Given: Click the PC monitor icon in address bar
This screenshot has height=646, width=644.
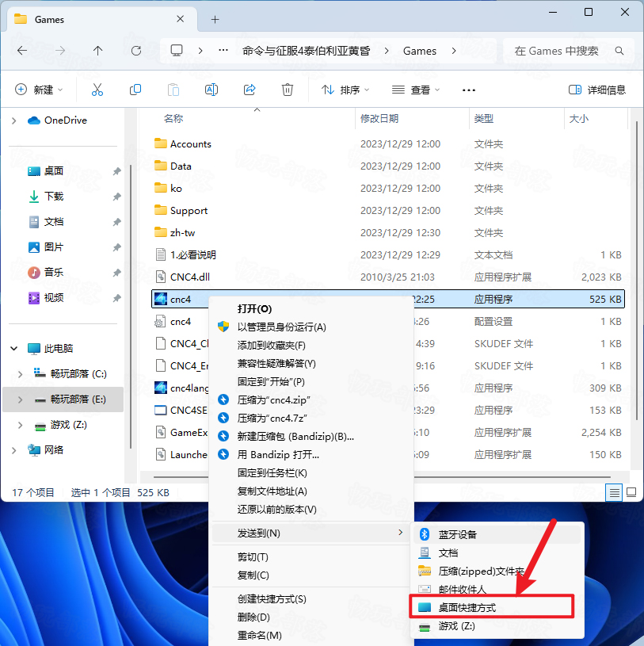Looking at the screenshot, I should point(177,50).
